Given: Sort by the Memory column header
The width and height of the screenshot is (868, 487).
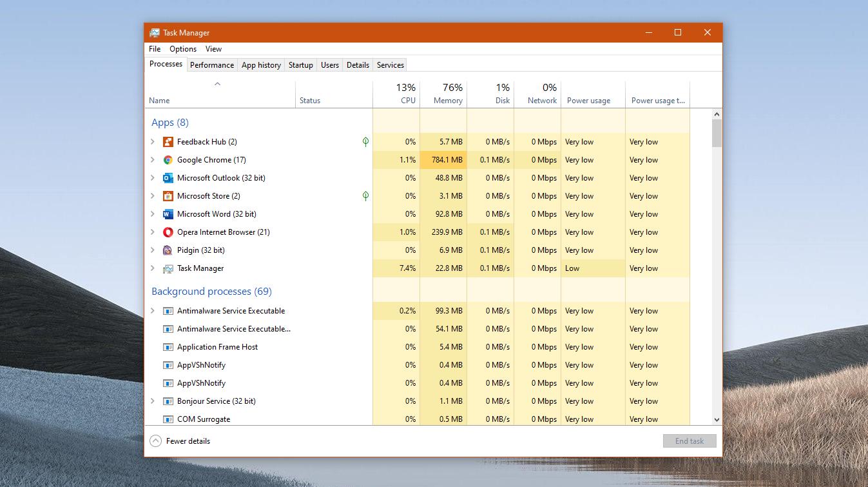Looking at the screenshot, I should (x=443, y=94).
